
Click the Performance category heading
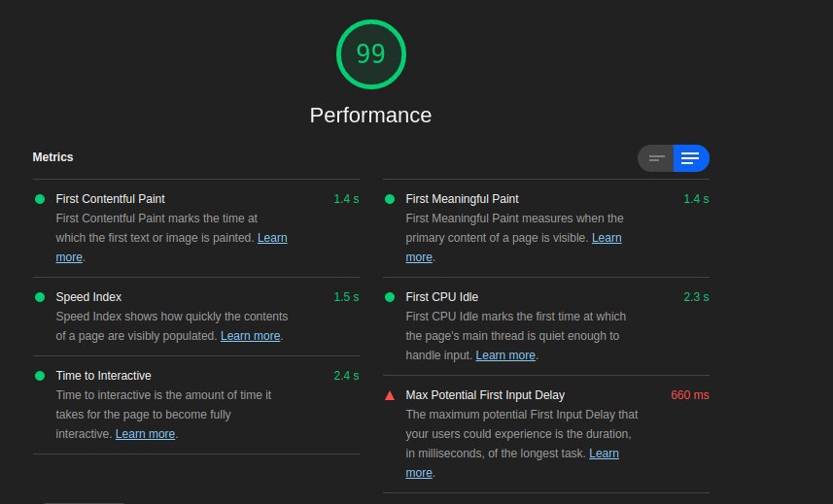pos(370,116)
